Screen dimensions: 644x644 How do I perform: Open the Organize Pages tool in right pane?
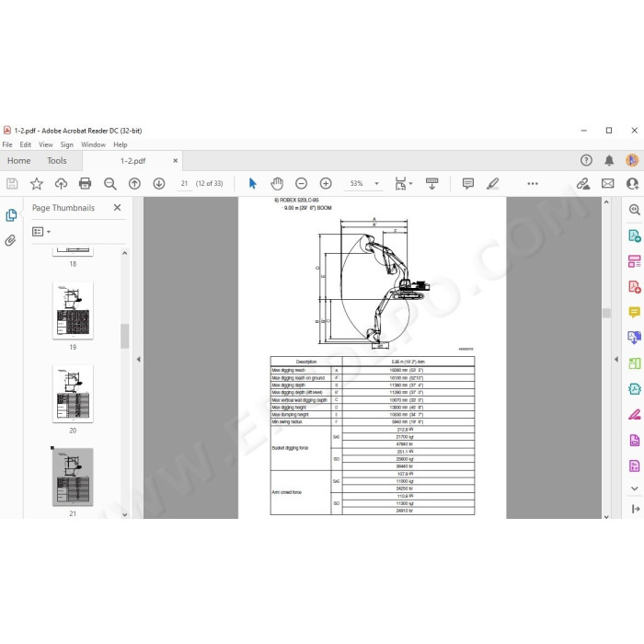635,261
